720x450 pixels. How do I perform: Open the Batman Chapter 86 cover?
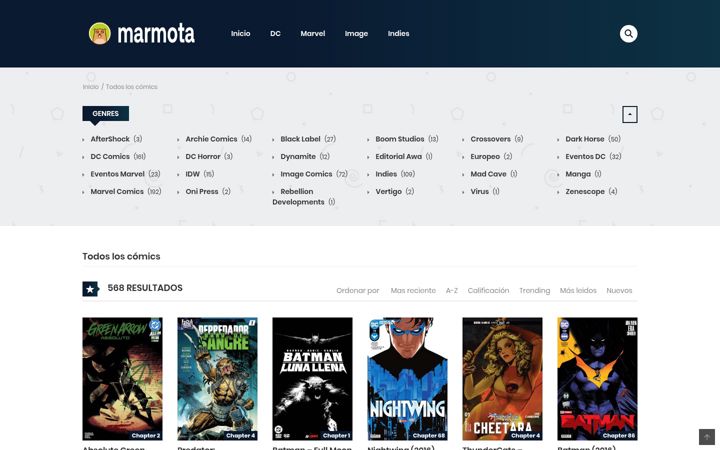click(597, 378)
